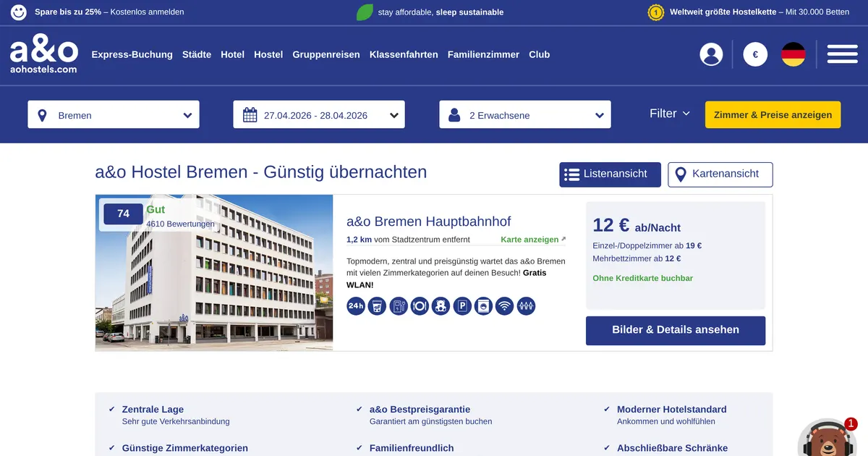Click stay affordable, sleep sustainable text
Screen dimensions: 868x456
point(441,12)
